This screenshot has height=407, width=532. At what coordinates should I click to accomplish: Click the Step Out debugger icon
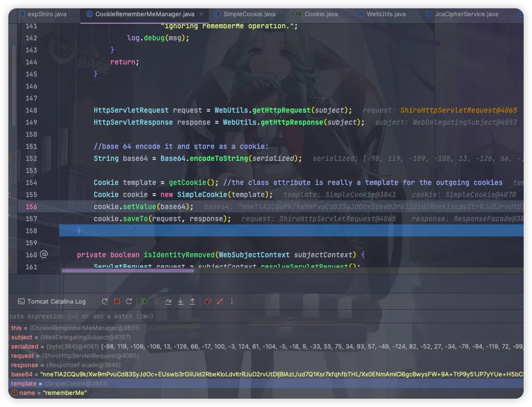pos(192,301)
